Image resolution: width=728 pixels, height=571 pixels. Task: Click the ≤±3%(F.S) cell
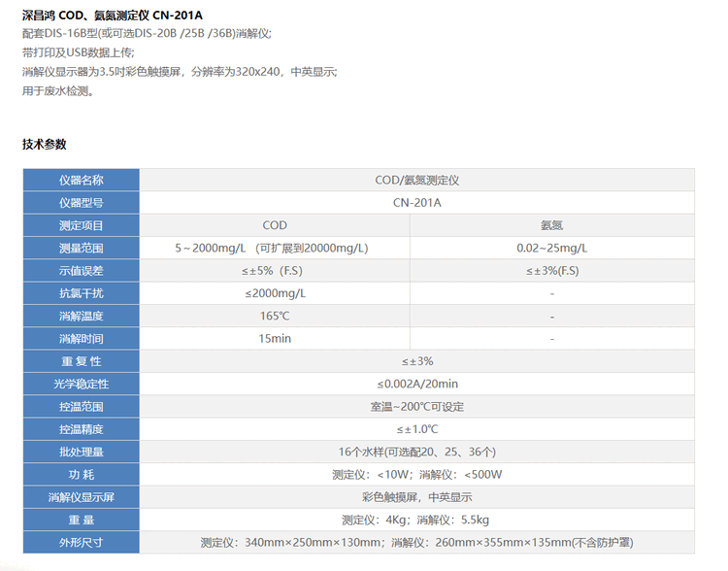tap(552, 270)
